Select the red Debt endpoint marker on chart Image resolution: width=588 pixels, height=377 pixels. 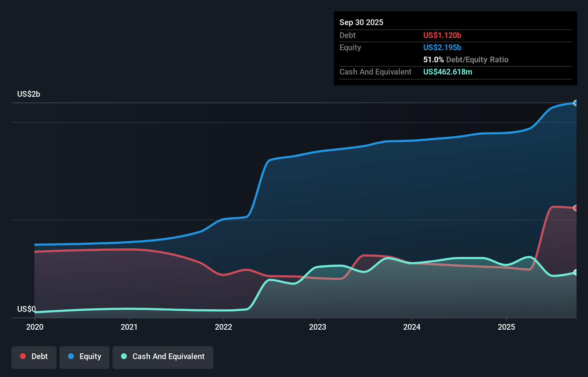[x=576, y=207]
